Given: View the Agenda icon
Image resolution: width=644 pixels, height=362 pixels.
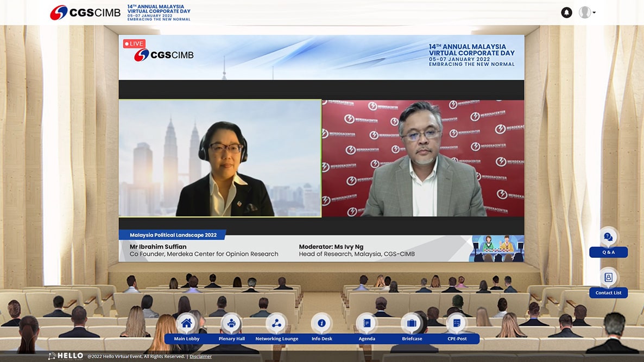Looking at the screenshot, I should tap(367, 323).
